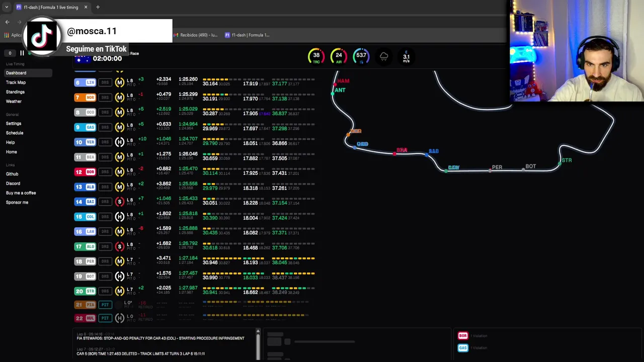
Task: Go back using the browser back arrow
Action: [x=7, y=22]
